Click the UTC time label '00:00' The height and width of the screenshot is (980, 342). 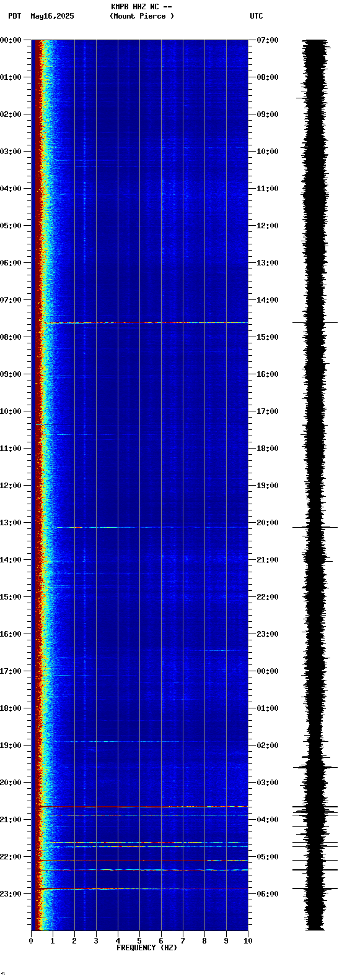tap(268, 671)
